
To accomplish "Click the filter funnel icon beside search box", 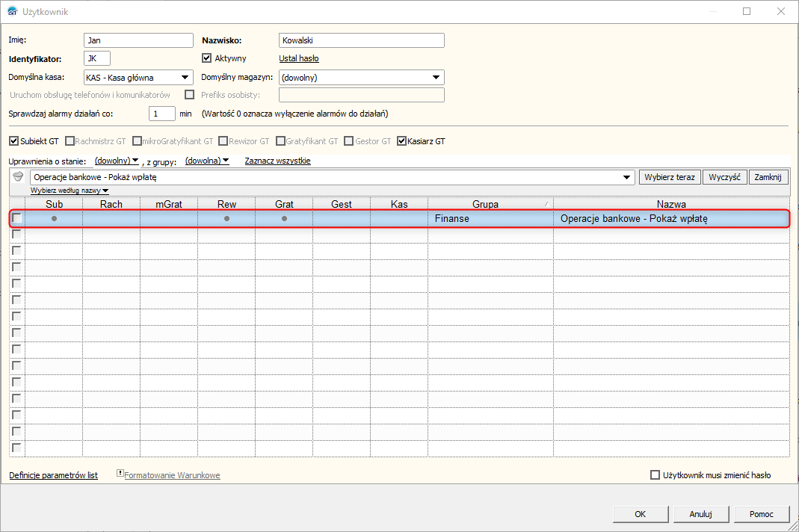I will click(x=18, y=177).
